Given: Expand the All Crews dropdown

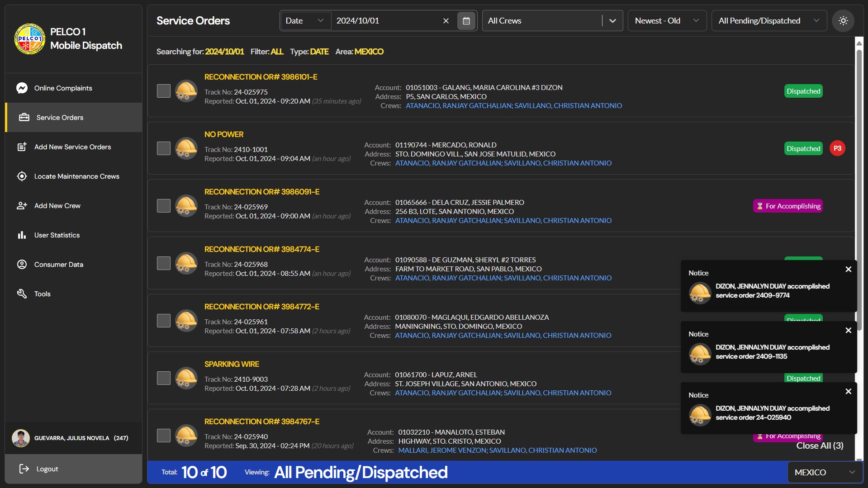Looking at the screenshot, I should coord(612,21).
